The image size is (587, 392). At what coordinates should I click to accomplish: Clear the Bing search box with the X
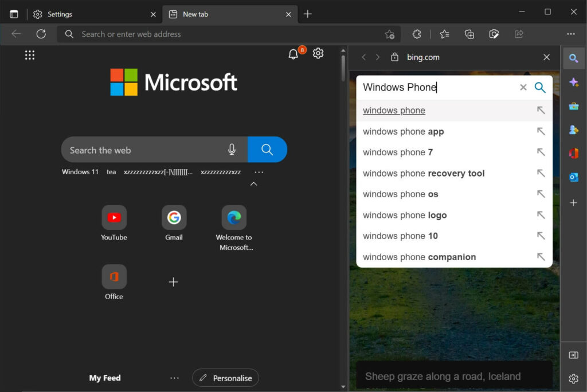coord(523,87)
